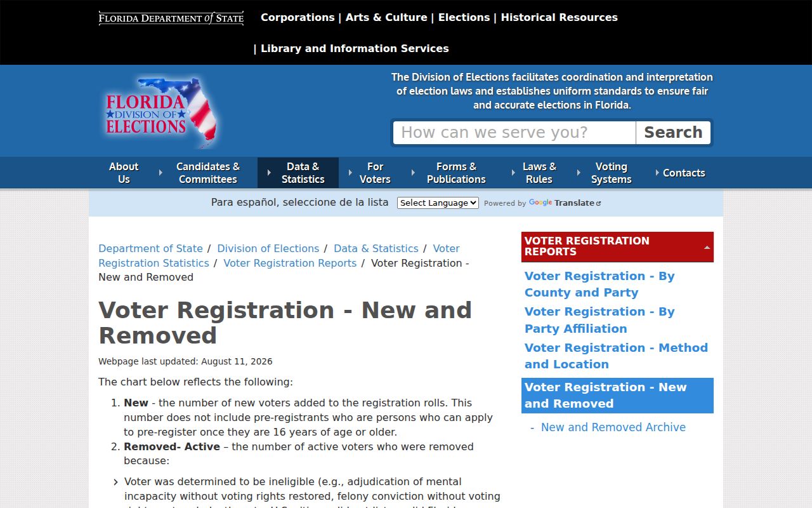The image size is (812, 508).
Task: Open the New and Removed Archive link
Action: (x=613, y=427)
